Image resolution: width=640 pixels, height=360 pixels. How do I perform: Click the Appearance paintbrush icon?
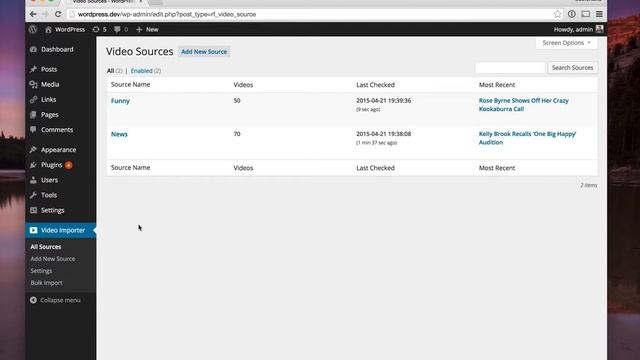(x=33, y=150)
